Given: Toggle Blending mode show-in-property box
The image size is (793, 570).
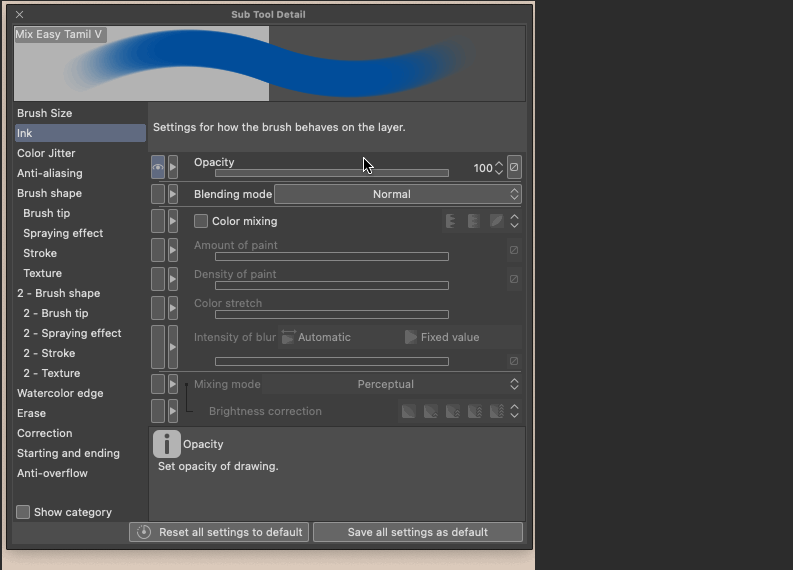Looking at the screenshot, I should (158, 194).
